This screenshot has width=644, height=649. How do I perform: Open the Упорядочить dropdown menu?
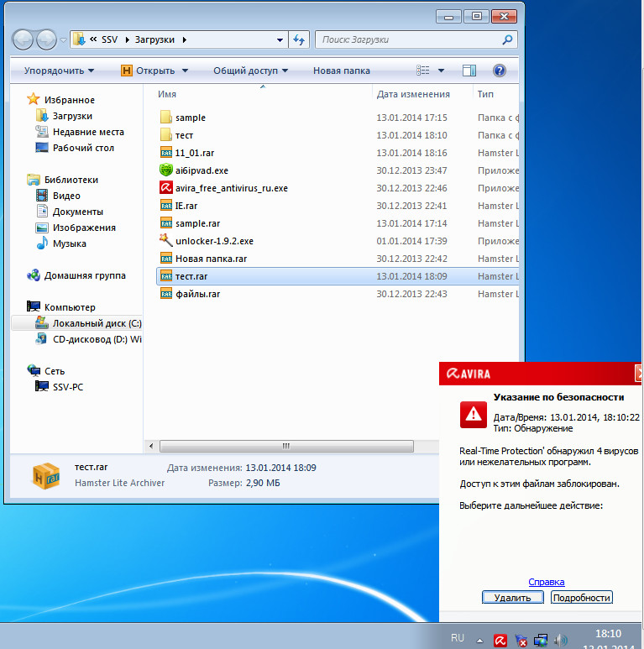pos(59,71)
